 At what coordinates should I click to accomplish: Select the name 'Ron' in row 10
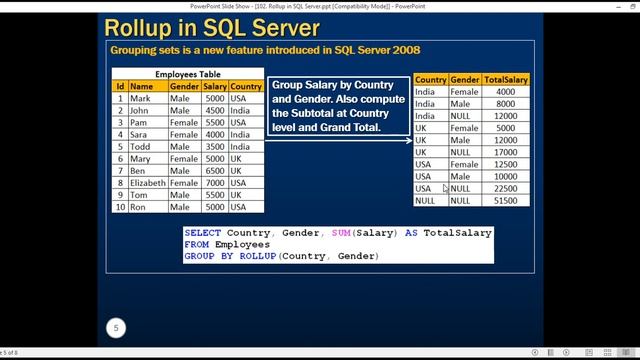(138, 207)
